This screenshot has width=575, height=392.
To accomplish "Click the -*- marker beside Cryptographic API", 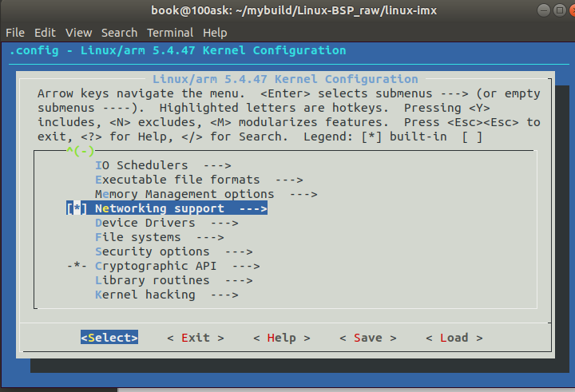I will point(77,266).
